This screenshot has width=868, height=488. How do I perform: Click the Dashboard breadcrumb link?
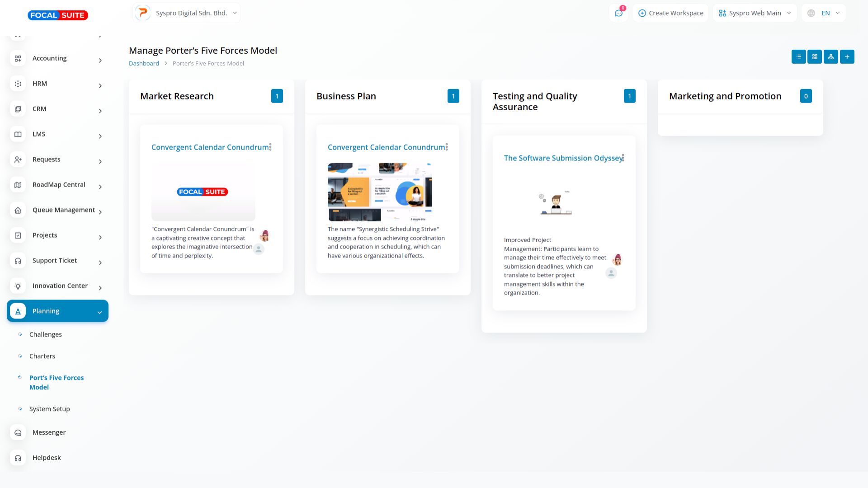[x=144, y=63]
